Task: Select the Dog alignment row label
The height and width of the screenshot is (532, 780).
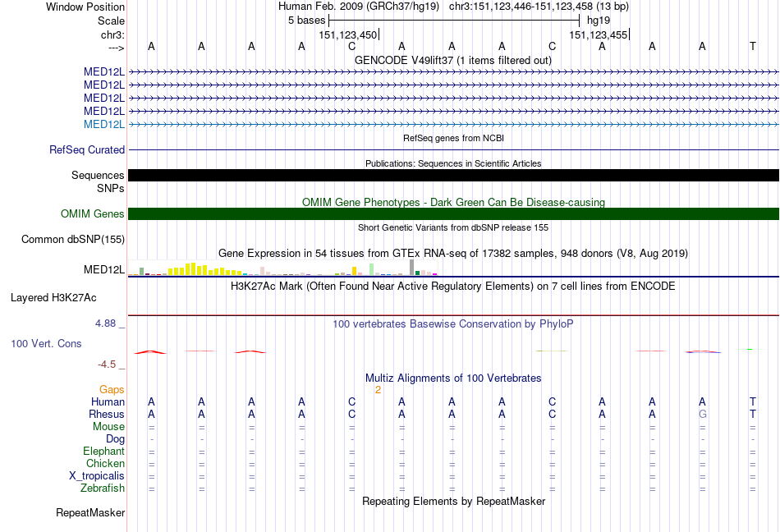Action: point(115,438)
